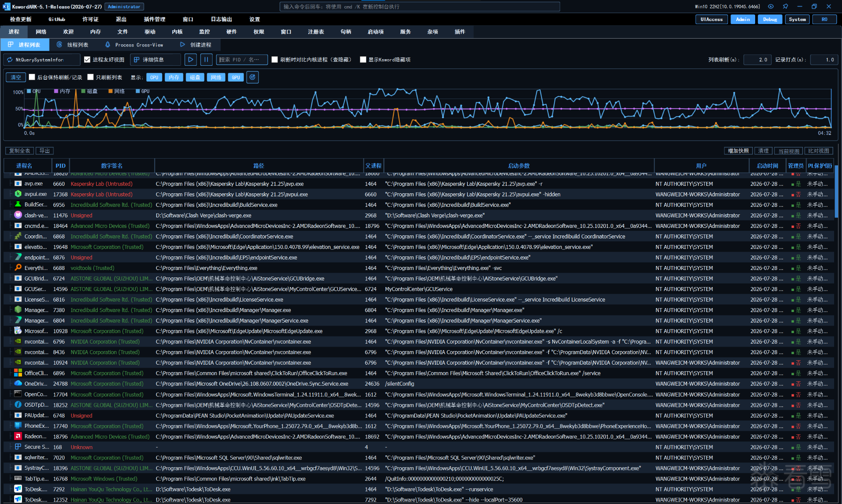Click the PID/name search field
Screen dimensions: 842x504
point(242,60)
